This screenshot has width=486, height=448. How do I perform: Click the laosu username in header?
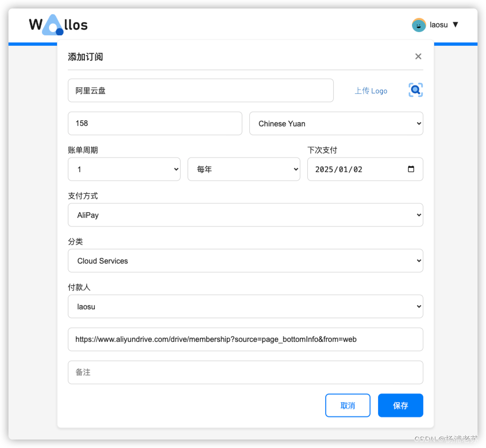click(438, 25)
